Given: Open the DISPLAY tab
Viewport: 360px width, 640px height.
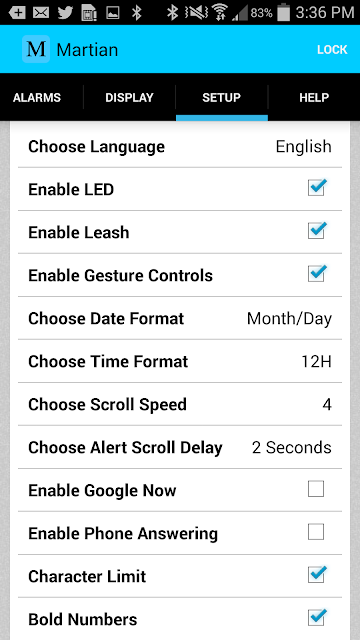Looking at the screenshot, I should click(129, 98).
